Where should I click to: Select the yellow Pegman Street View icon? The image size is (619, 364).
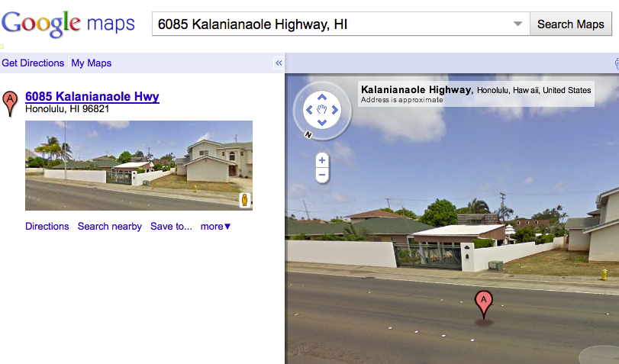click(x=245, y=200)
